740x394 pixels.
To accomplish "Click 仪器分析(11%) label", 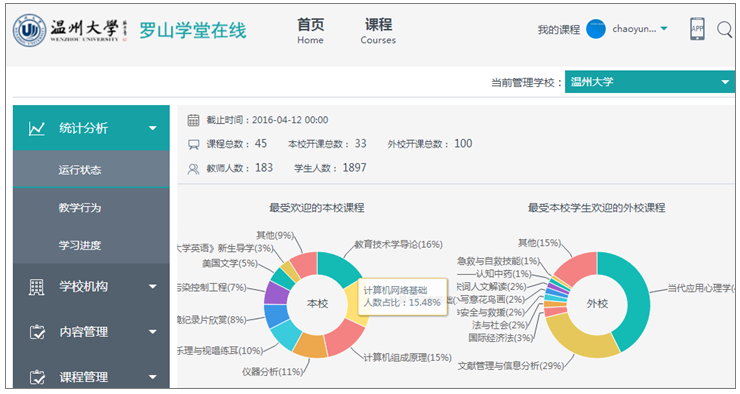I will [272, 372].
